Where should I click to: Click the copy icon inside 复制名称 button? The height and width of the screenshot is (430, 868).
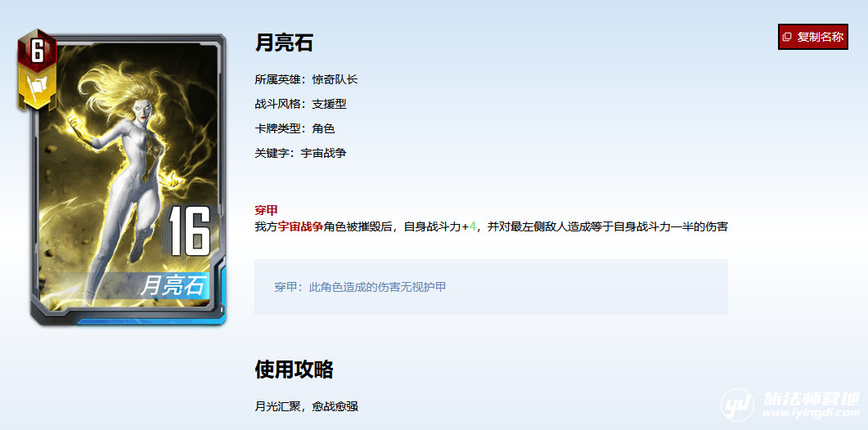[787, 37]
